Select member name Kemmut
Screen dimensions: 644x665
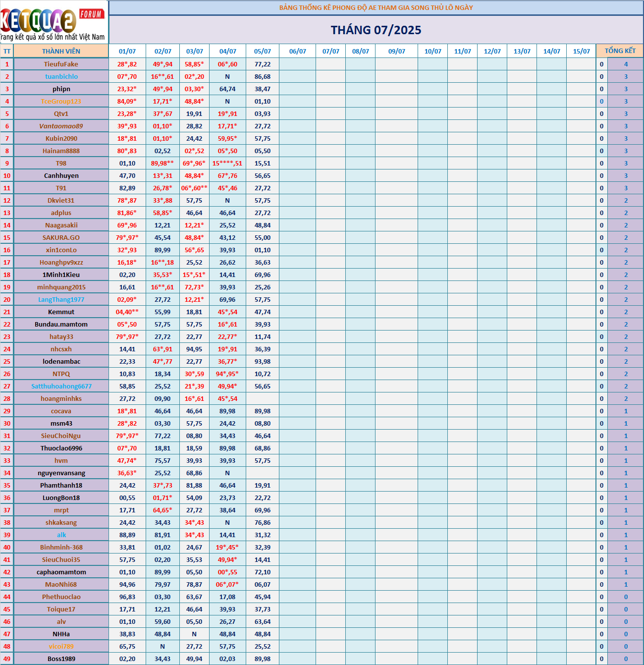point(61,312)
